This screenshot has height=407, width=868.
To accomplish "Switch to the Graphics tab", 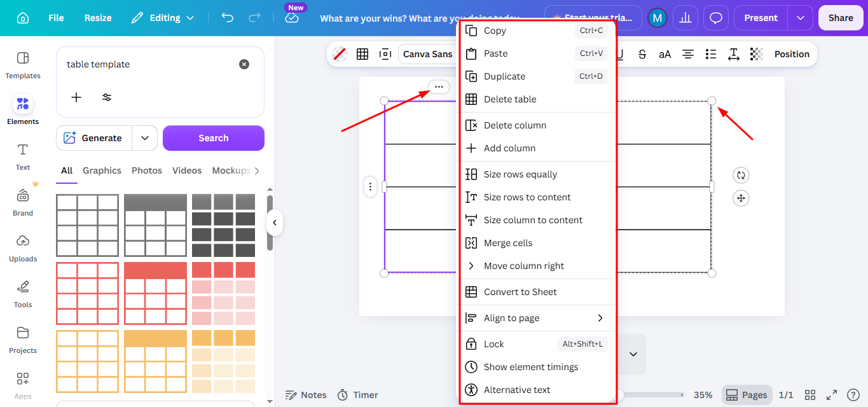I will (x=102, y=170).
